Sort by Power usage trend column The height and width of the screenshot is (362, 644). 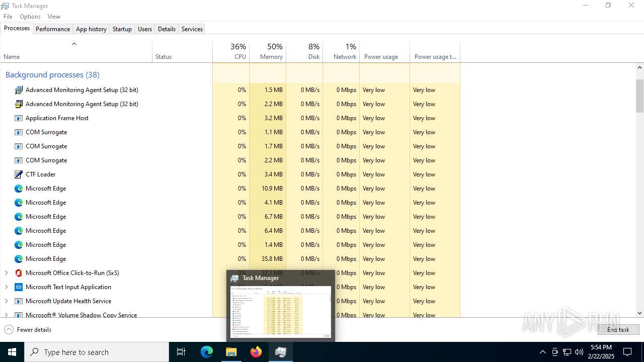coord(435,51)
